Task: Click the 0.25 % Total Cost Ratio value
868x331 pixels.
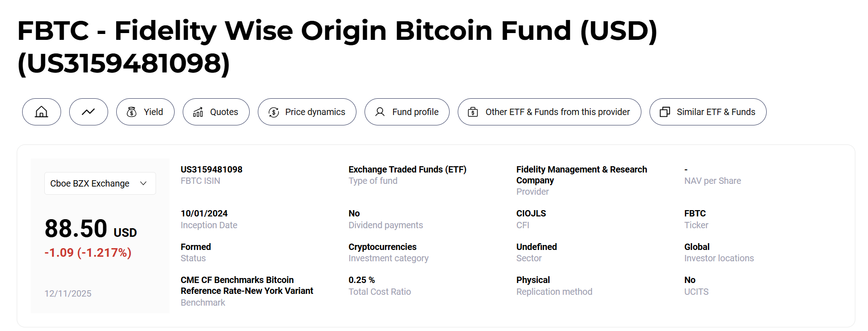Action: 361,280
